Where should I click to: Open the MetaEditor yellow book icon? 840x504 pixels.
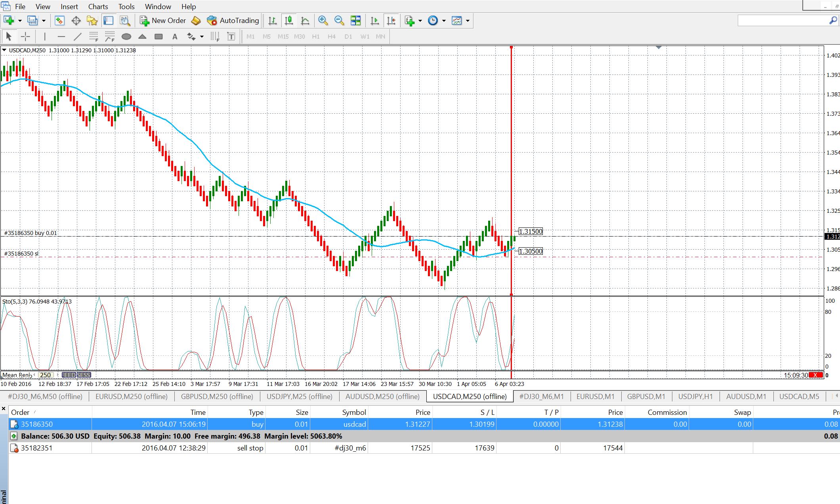point(196,21)
